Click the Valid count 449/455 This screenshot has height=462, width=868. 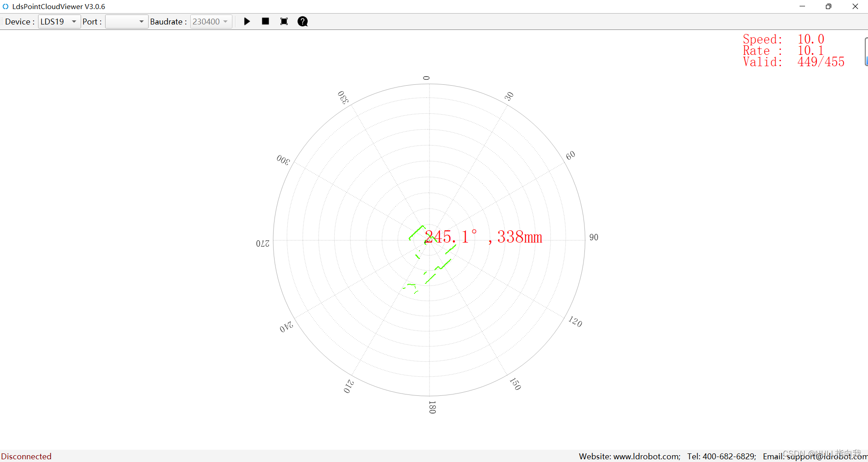click(821, 62)
